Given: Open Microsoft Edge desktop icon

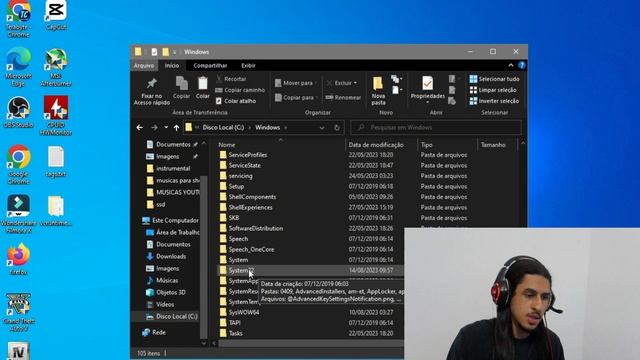Looking at the screenshot, I should pyautogui.click(x=18, y=67).
